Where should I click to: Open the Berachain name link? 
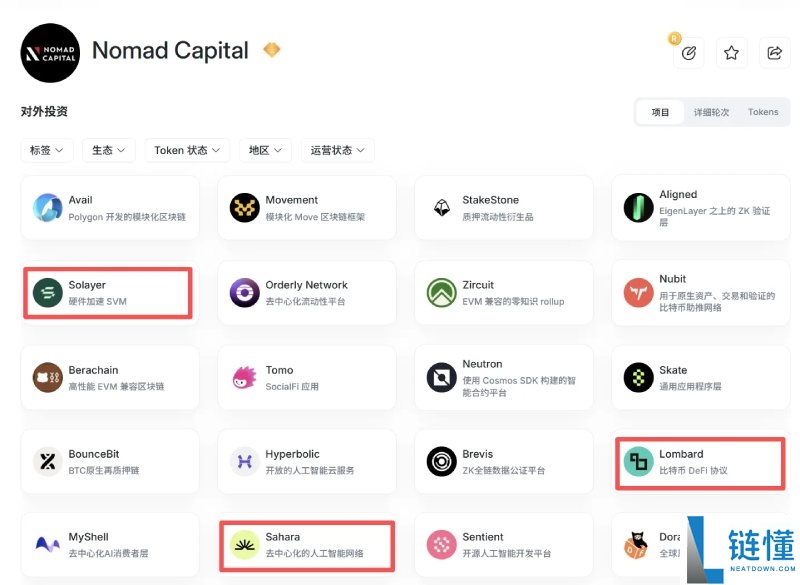pos(93,370)
